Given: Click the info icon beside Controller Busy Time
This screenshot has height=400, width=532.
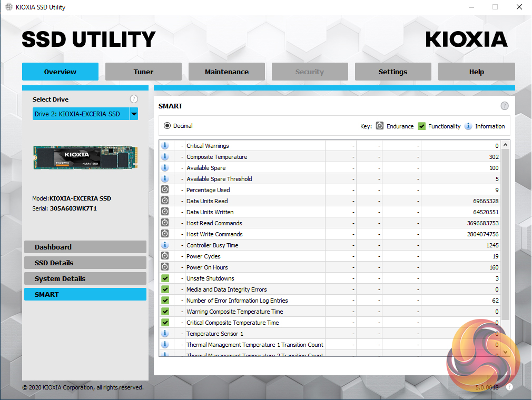Looking at the screenshot, I should 165,245.
